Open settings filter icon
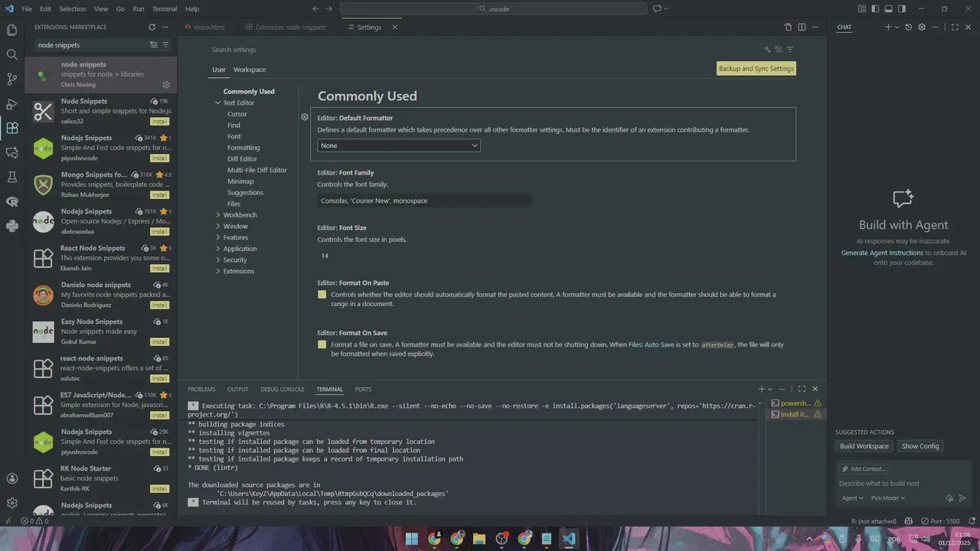This screenshot has height=551, width=980. coord(790,50)
